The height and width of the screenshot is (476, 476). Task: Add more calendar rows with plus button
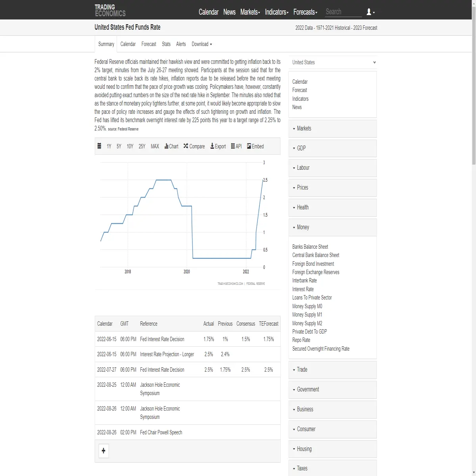[x=104, y=451]
